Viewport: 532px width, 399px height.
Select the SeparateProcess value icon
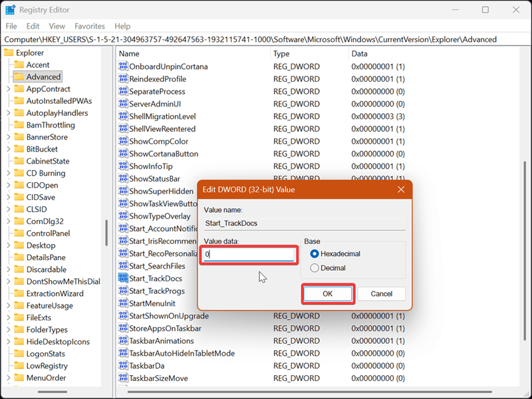(x=123, y=91)
